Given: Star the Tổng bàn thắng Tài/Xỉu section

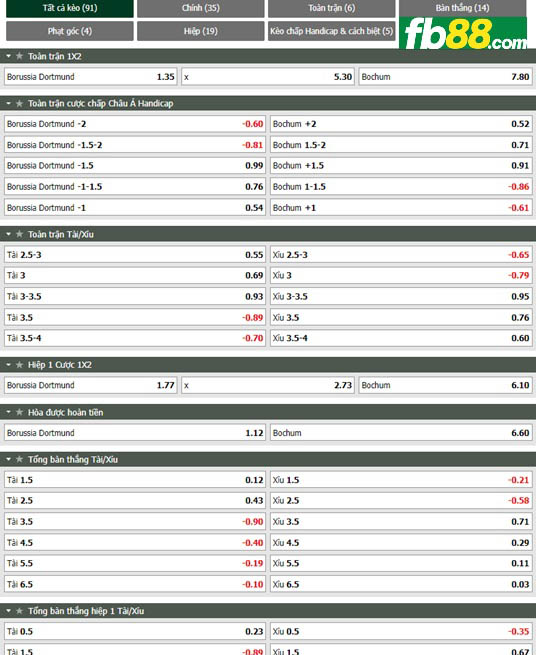Looking at the screenshot, I should 19,460.
